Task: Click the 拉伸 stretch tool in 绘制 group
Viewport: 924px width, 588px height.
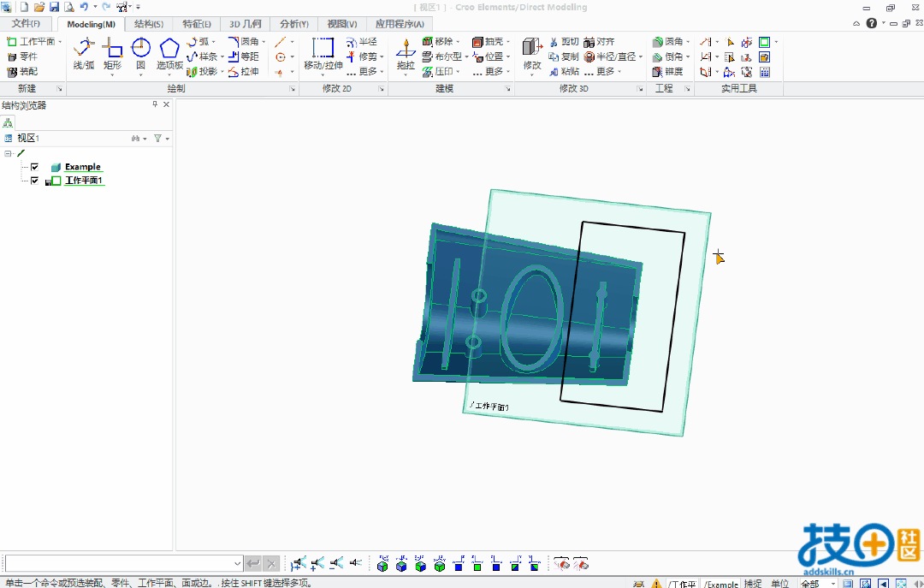Action: 243,71
